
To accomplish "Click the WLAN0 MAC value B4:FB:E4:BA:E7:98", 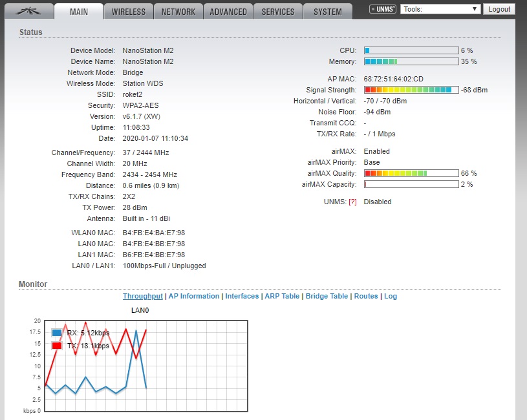I will [x=154, y=233].
